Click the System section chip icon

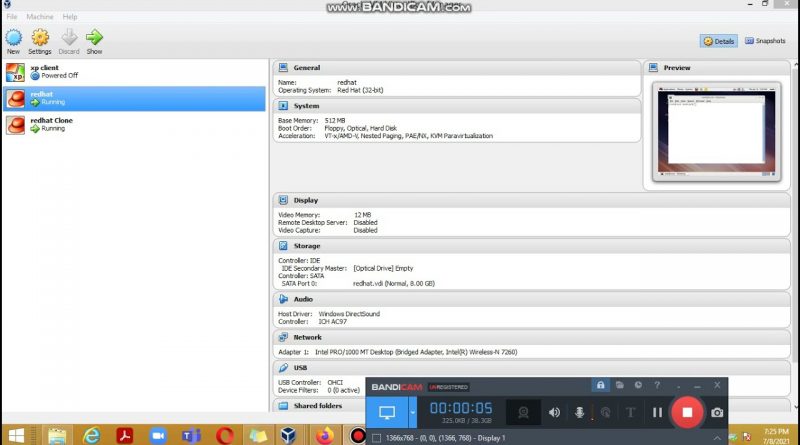point(283,106)
